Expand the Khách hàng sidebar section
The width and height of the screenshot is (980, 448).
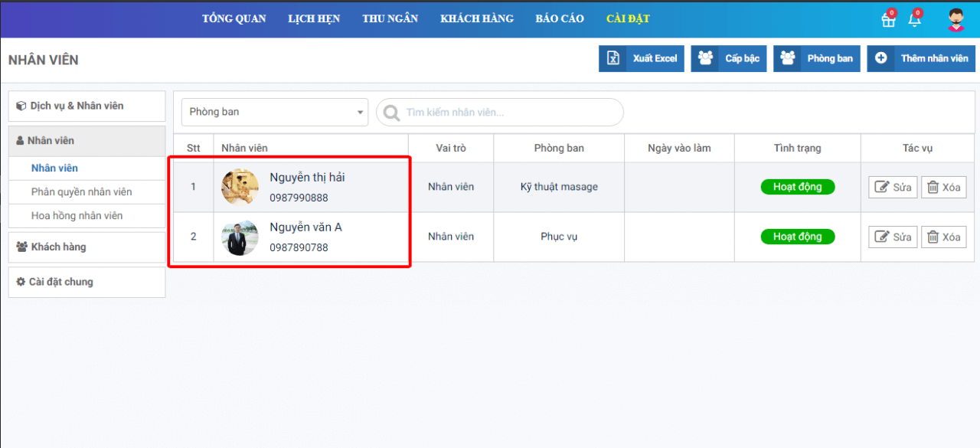(87, 247)
